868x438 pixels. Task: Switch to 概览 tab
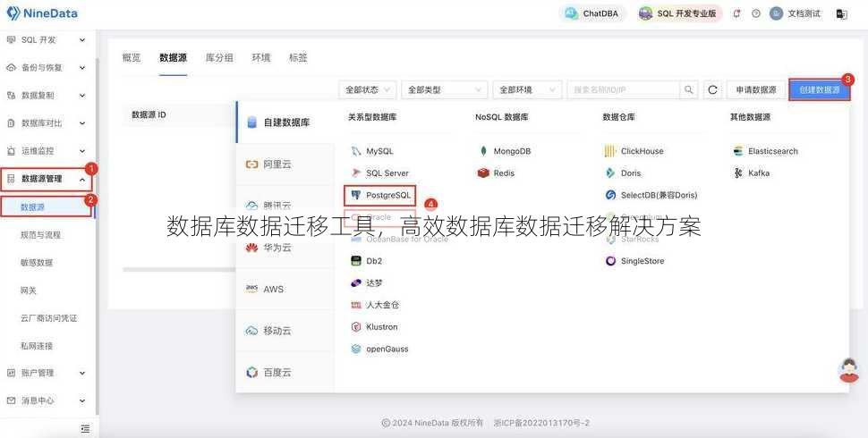coord(132,57)
